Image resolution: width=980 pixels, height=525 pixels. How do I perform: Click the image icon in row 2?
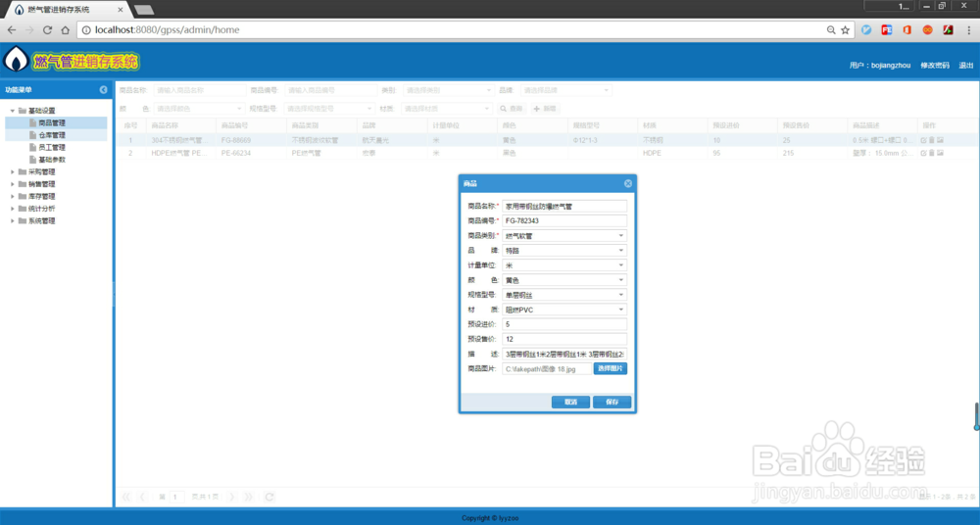click(940, 153)
